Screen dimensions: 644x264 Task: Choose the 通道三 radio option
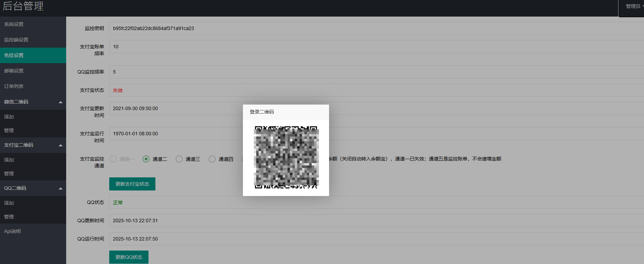179,159
